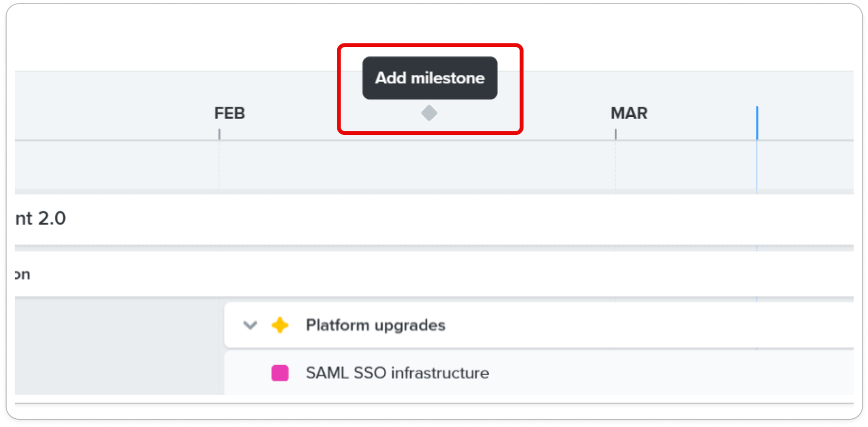This screenshot has width=868, height=427.
Task: Select the MAR month label
Action: point(629,113)
